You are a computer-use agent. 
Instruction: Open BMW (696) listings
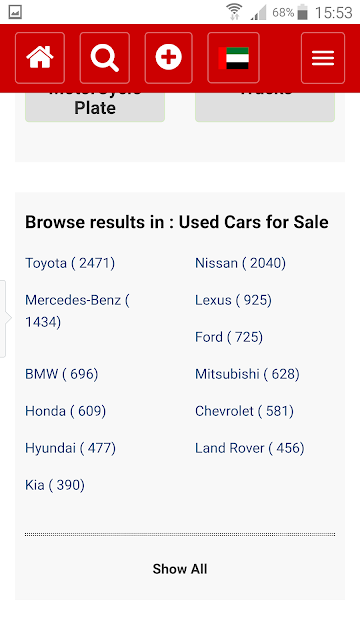coord(62,374)
